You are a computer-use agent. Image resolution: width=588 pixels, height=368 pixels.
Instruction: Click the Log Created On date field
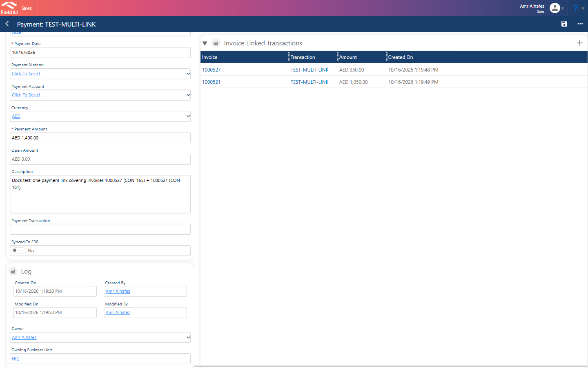(x=55, y=291)
